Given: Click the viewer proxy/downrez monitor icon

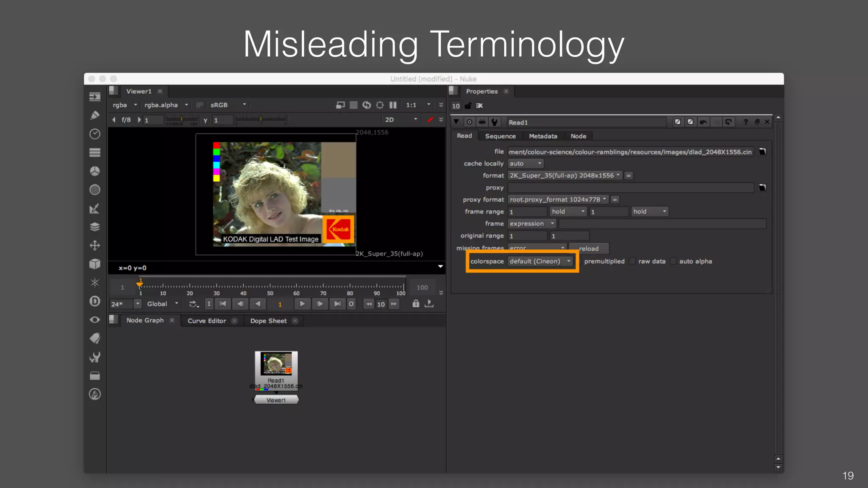Looking at the screenshot, I should point(340,105).
